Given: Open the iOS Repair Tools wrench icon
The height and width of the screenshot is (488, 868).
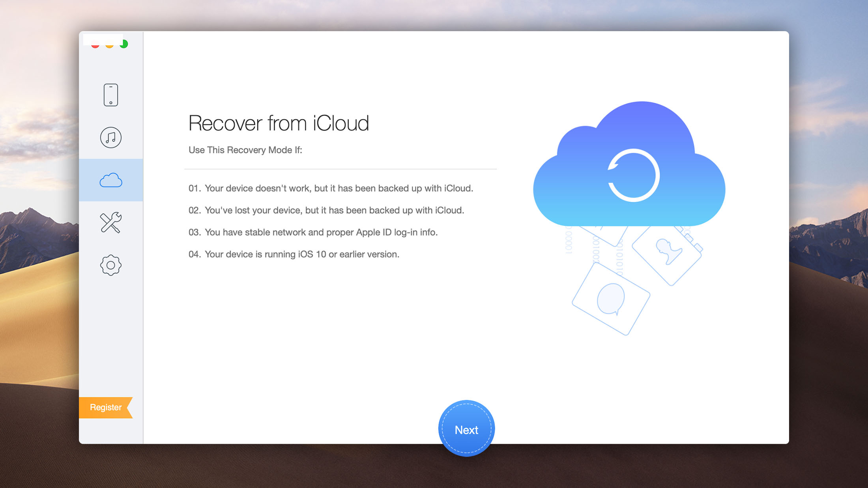Looking at the screenshot, I should [x=111, y=223].
